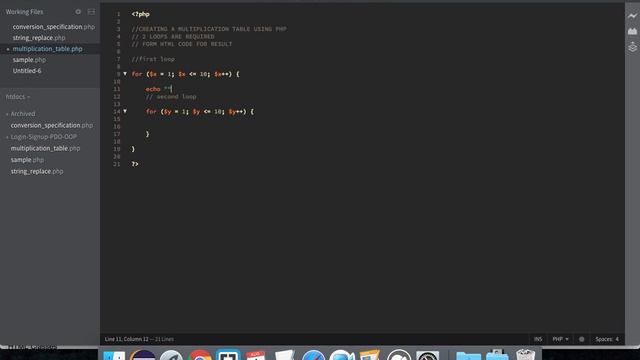Open multiplication_table.php in the htdocs tree
The height and width of the screenshot is (360, 640).
pos(45,148)
